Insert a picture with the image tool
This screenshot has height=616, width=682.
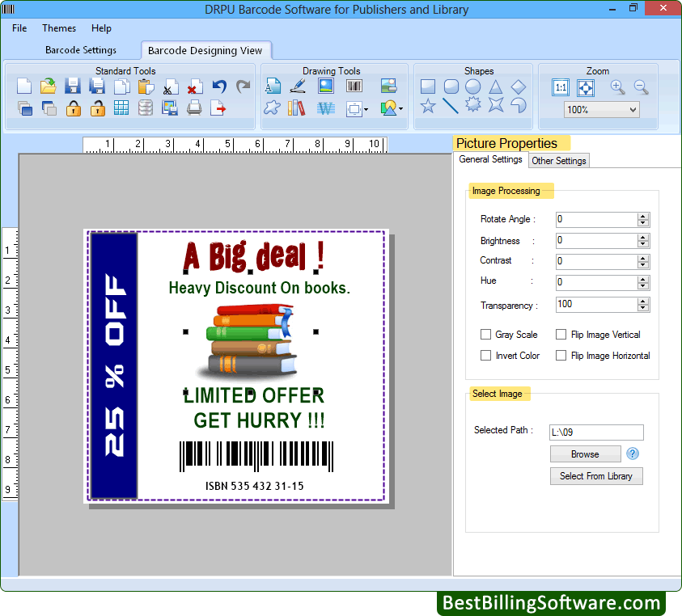pyautogui.click(x=326, y=86)
